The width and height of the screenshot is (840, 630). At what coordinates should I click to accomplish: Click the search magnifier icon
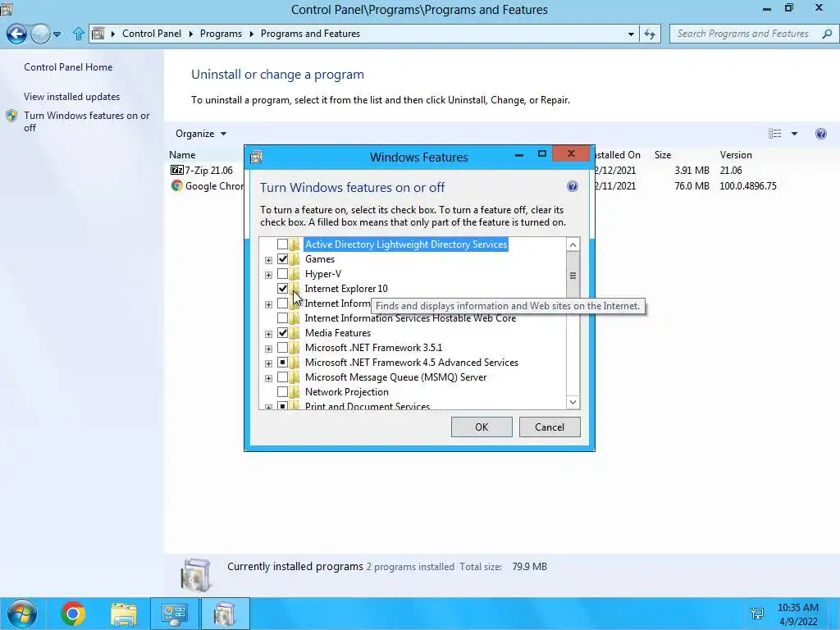(x=827, y=34)
